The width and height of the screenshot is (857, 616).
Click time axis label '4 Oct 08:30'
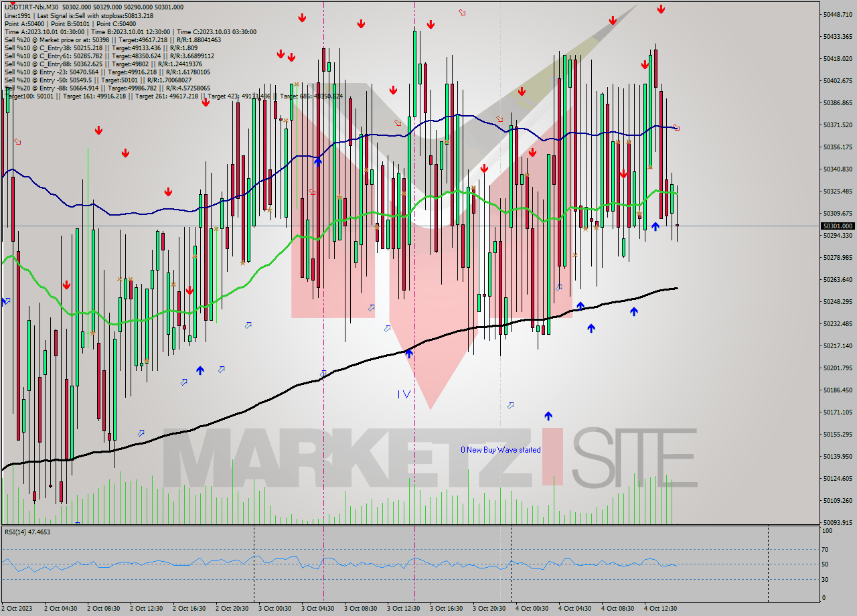(x=617, y=609)
